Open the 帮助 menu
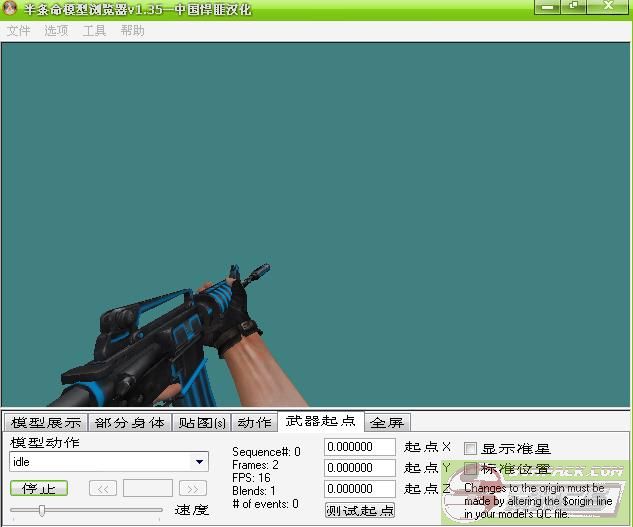 (132, 31)
